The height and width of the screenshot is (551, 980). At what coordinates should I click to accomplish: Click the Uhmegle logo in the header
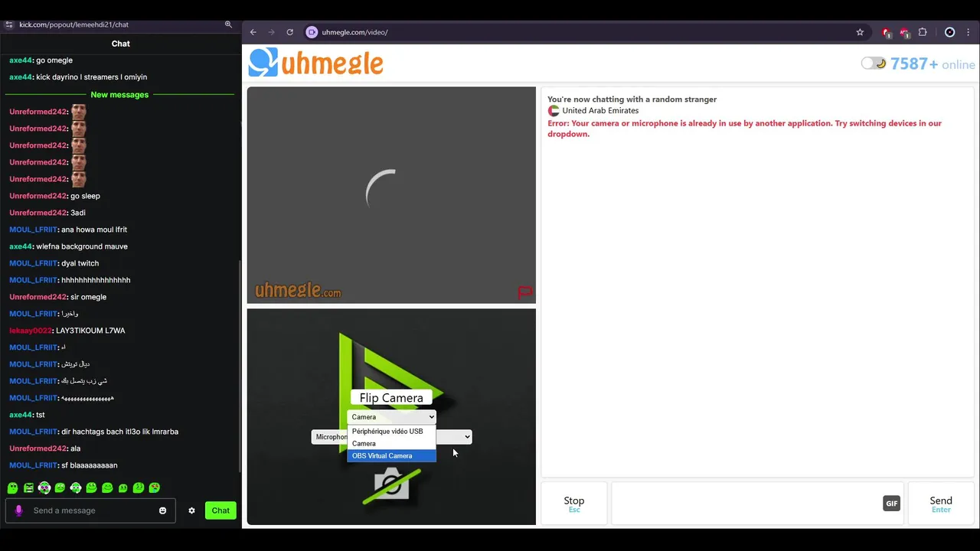(315, 63)
